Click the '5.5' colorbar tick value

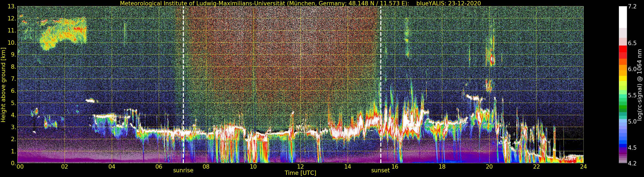click(632, 95)
